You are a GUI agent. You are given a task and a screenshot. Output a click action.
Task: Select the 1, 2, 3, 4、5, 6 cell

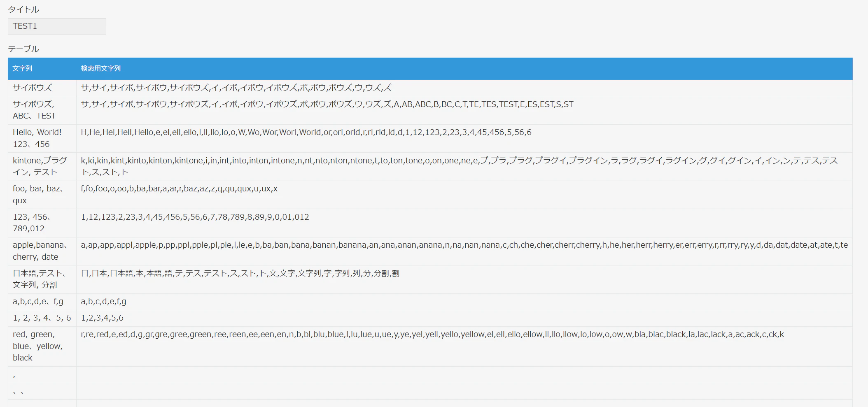coord(42,318)
